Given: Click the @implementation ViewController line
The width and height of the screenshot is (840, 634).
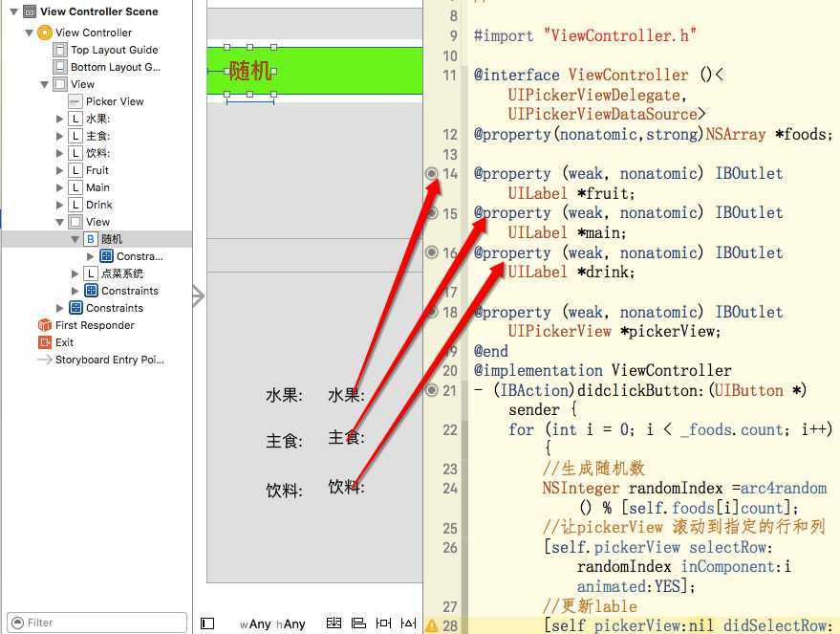Looking at the screenshot, I should click(x=602, y=370).
